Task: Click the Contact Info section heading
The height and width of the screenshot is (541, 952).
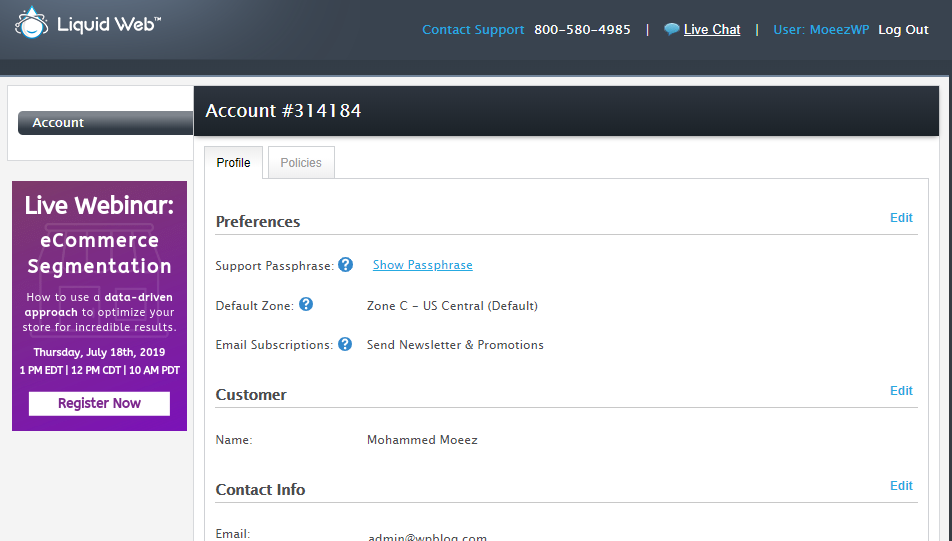Action: tap(260, 489)
